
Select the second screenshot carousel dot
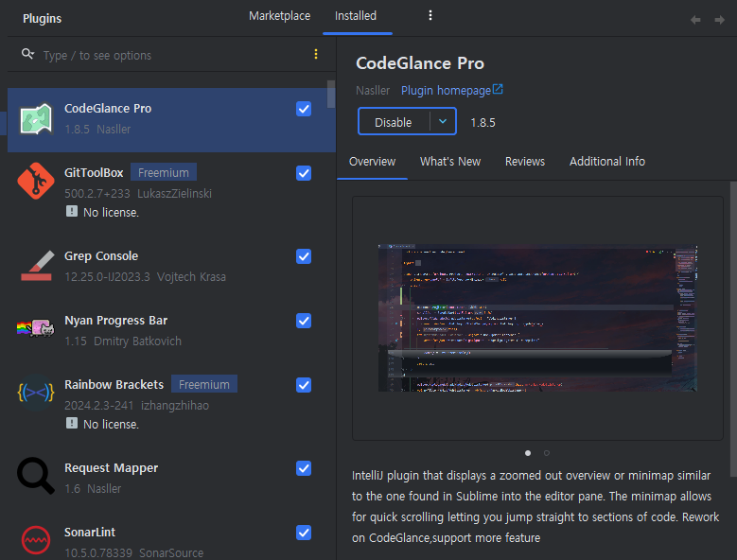click(x=546, y=453)
